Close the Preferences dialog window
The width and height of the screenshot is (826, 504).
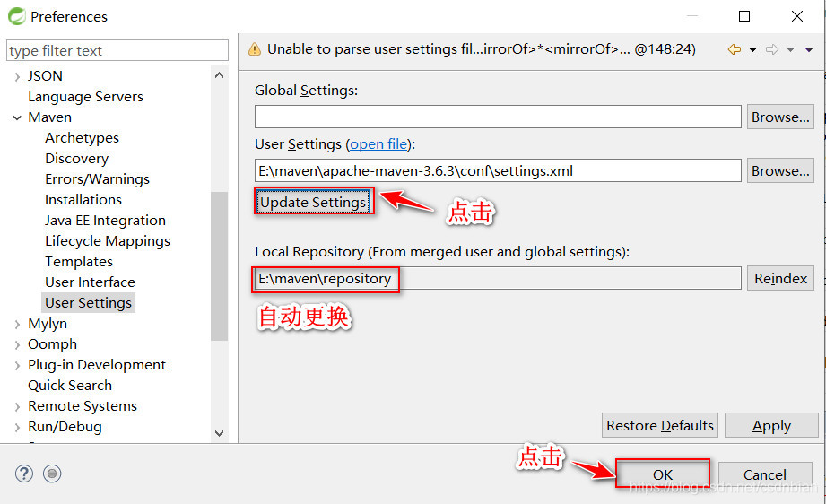(797, 16)
